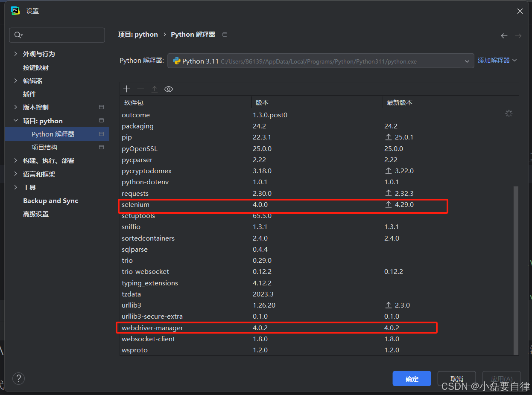Select 项目结构 in settings tree

pyautogui.click(x=44, y=147)
